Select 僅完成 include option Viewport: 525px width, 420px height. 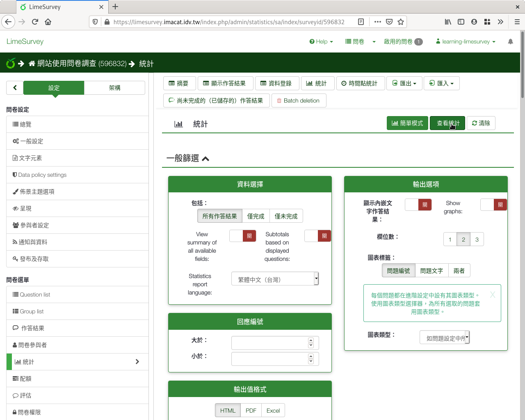[256, 216]
